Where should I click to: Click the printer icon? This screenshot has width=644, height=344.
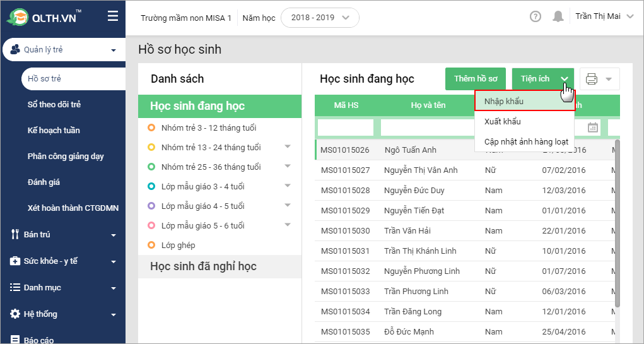tap(592, 79)
